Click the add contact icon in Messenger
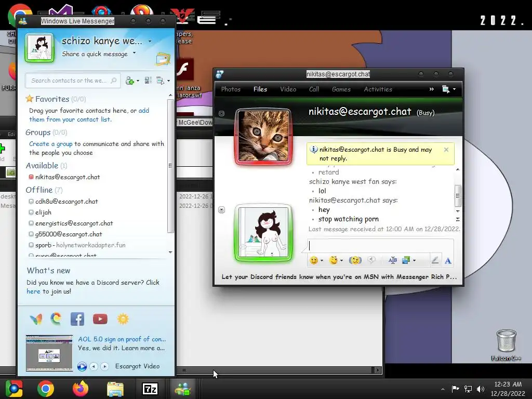The width and height of the screenshot is (532, 399). [x=129, y=81]
